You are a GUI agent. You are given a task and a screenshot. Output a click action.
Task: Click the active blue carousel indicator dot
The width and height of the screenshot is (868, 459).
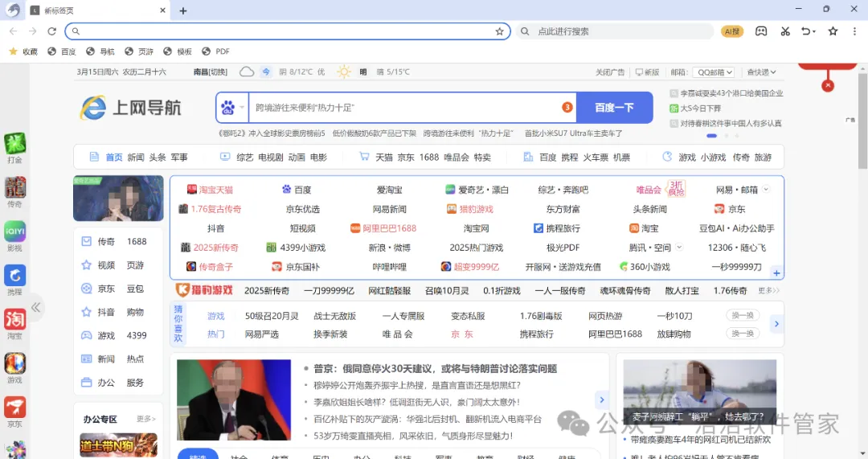(711, 136)
